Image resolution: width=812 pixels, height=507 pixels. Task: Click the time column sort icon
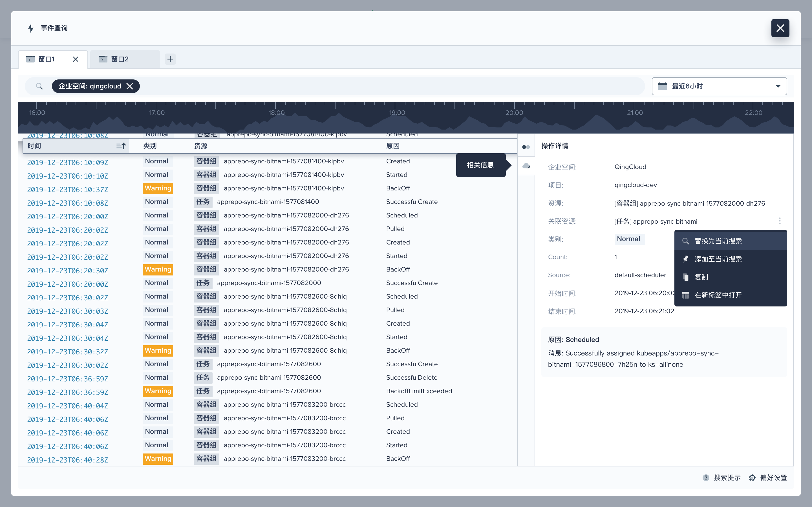(x=121, y=146)
